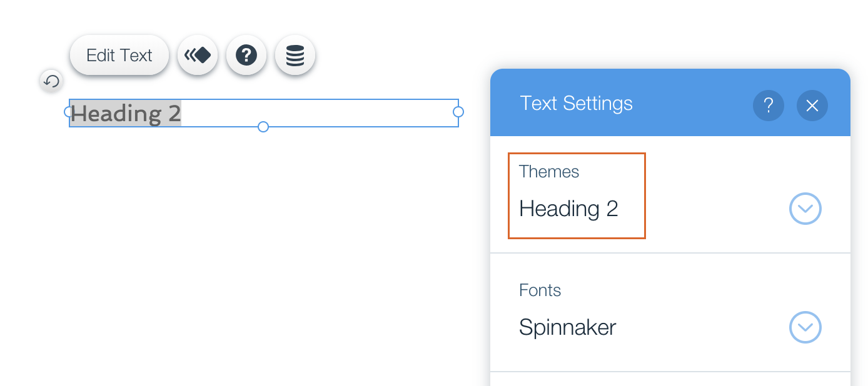Click the Fonts section label
The image size is (868, 386).
tap(540, 290)
